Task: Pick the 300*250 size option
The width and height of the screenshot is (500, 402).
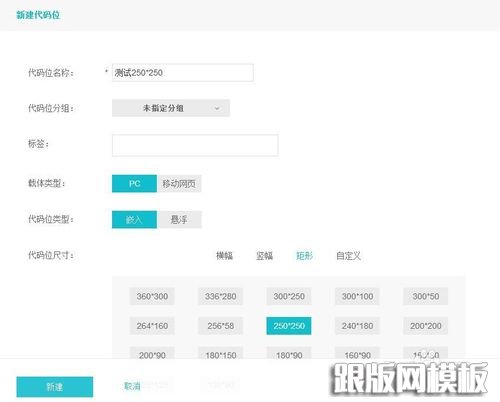Action: 289,296
